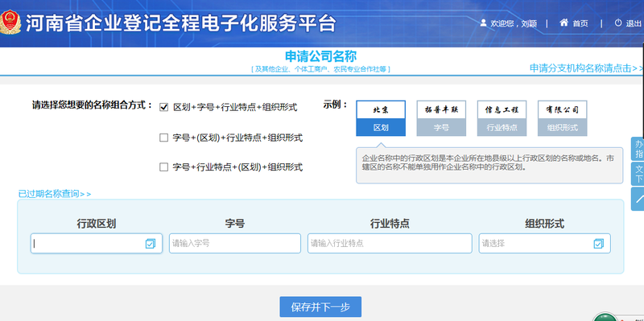Viewport: 644px width, 321px height.
Task: Open 已过期名称查询 link
Action: (55, 194)
